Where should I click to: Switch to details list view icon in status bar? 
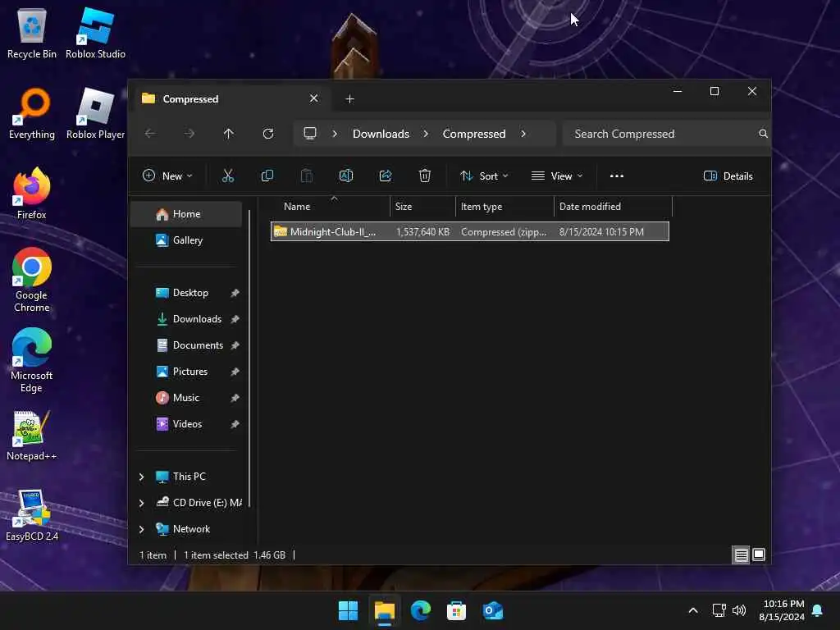tap(741, 555)
